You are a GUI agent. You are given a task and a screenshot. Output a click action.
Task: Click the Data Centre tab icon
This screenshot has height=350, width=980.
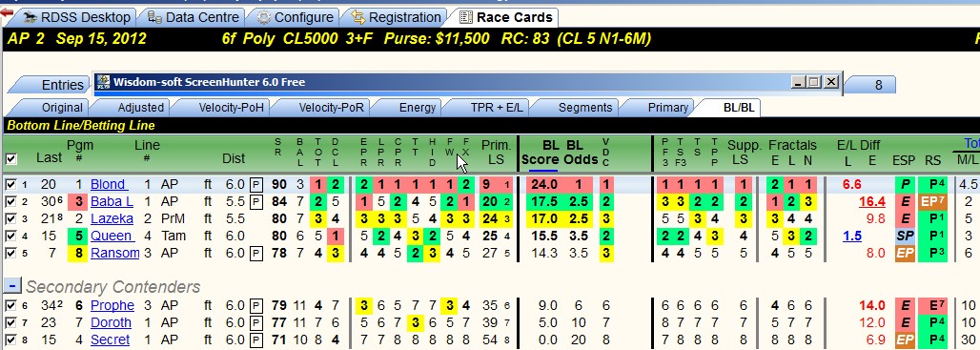pyautogui.click(x=155, y=17)
